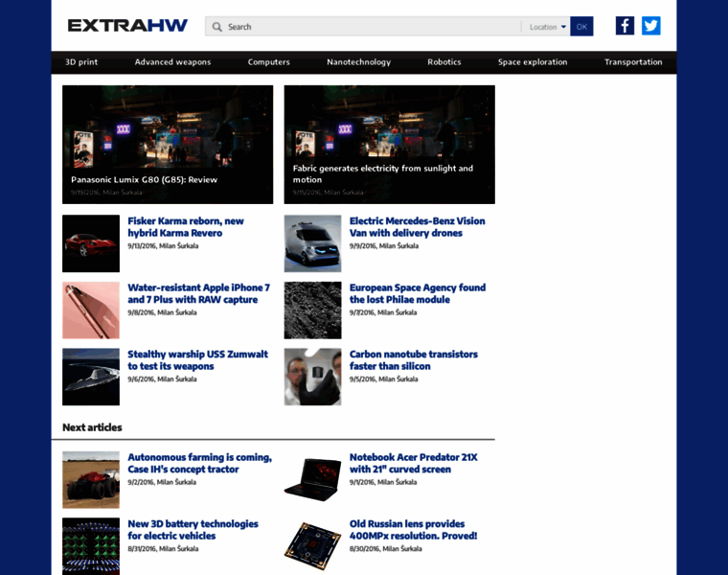Click the search magnifier icon
The image size is (728, 575).
(x=216, y=27)
